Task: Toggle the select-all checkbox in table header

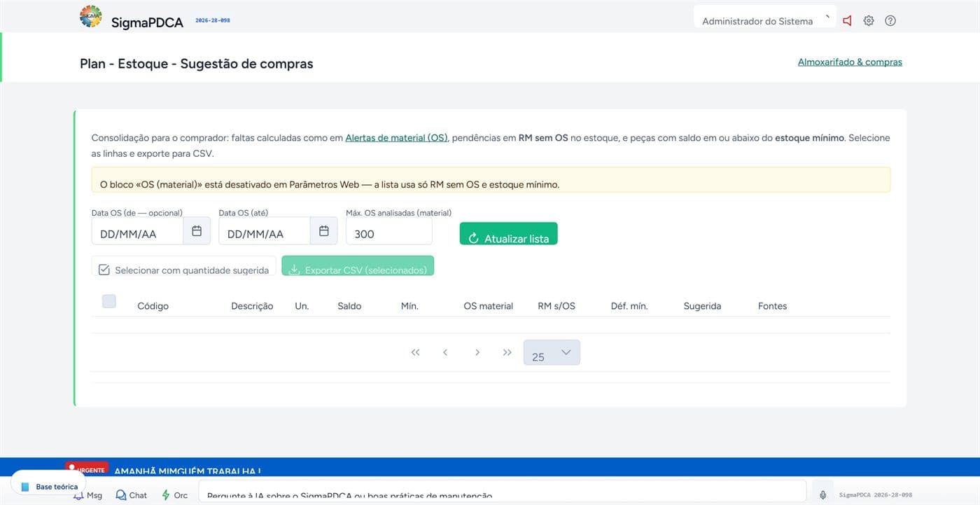Action: pos(109,301)
